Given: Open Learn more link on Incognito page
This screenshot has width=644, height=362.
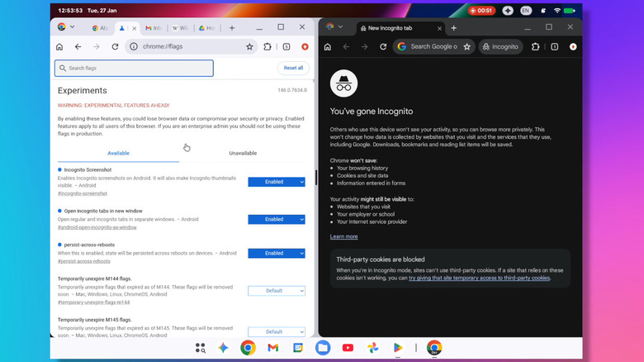Looking at the screenshot, I should [x=343, y=236].
